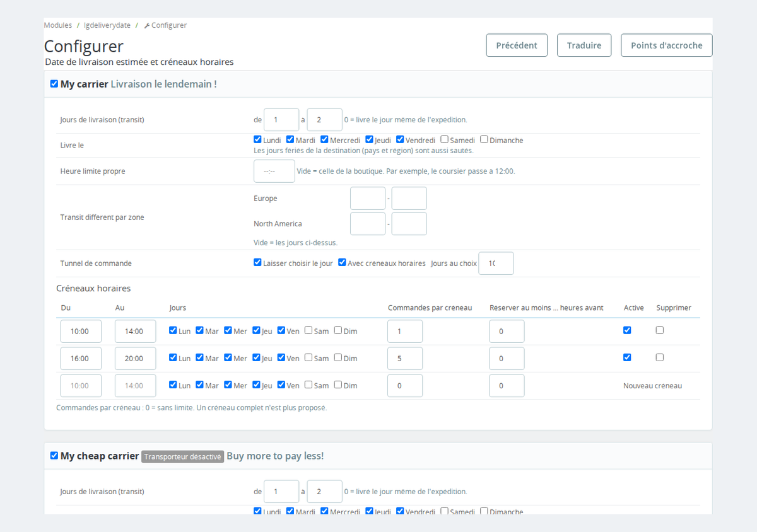Uncheck Mercredi in My carrier Livre le
757x532 pixels.
pyautogui.click(x=324, y=139)
